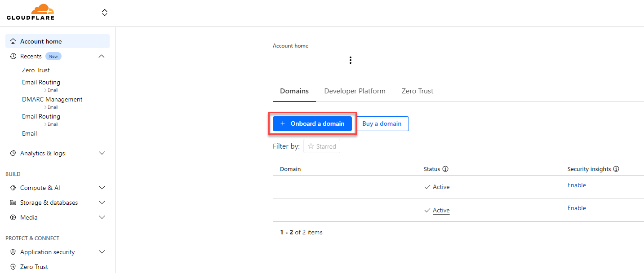644x273 pixels.
Task: Open DMARC Management from Recents
Action: click(x=52, y=99)
